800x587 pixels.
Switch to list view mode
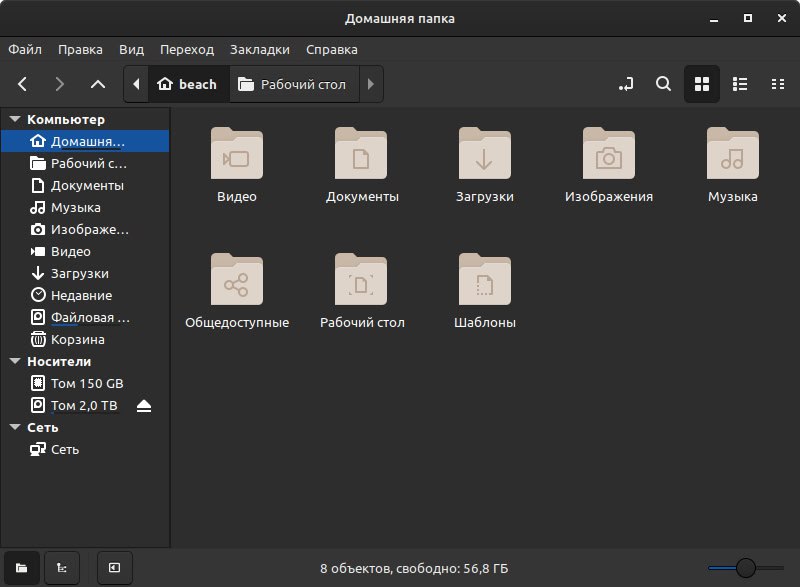pos(740,84)
